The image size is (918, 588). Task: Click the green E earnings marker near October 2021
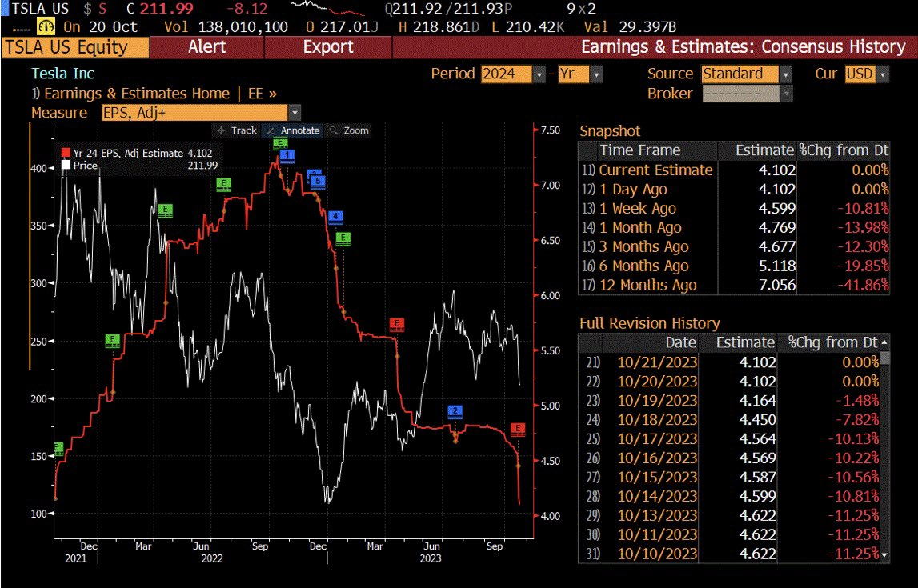(x=58, y=449)
